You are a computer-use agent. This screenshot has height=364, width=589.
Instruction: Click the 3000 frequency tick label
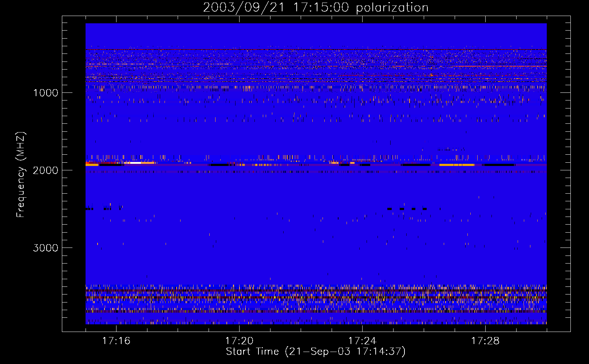[x=46, y=248]
